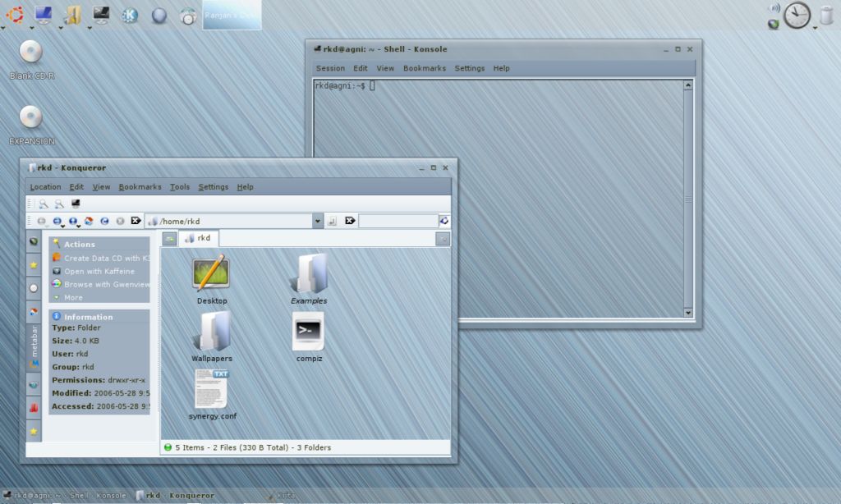Switch to Konsole via bottom taskbar entry
Image resolution: width=841 pixels, height=504 pixels.
[66, 496]
